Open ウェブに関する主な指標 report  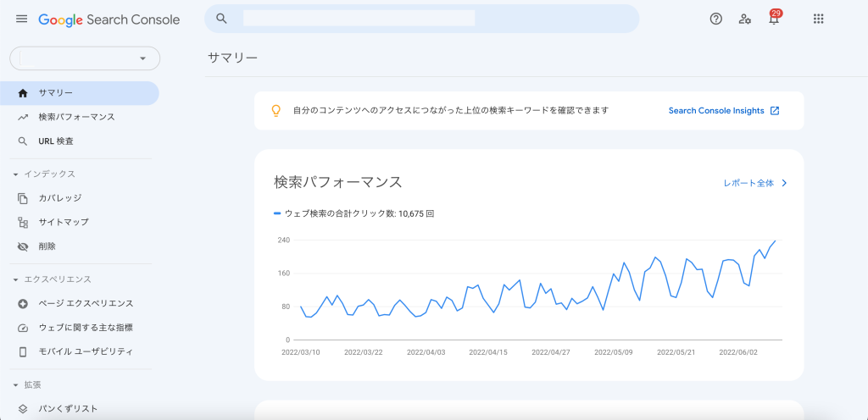[79, 328]
